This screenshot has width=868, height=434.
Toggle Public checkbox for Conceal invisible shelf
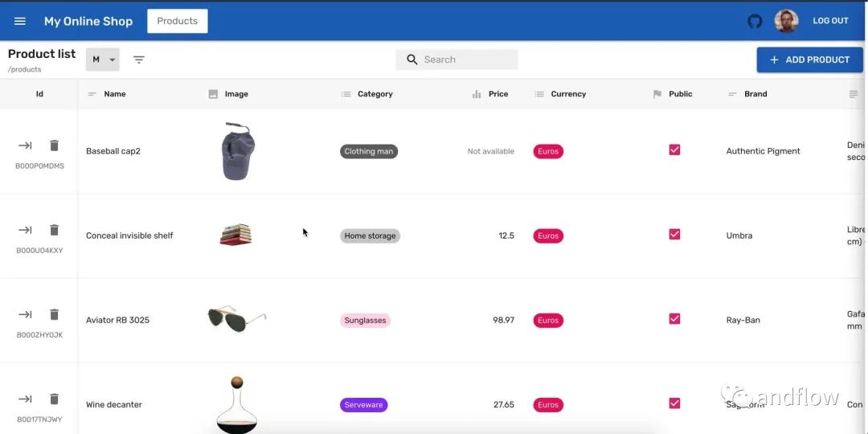click(x=674, y=234)
